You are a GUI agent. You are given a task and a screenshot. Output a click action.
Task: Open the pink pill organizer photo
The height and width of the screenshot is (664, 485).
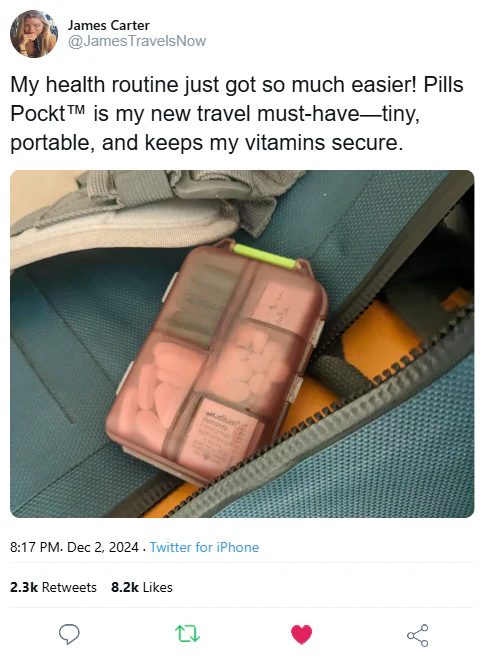click(242, 344)
